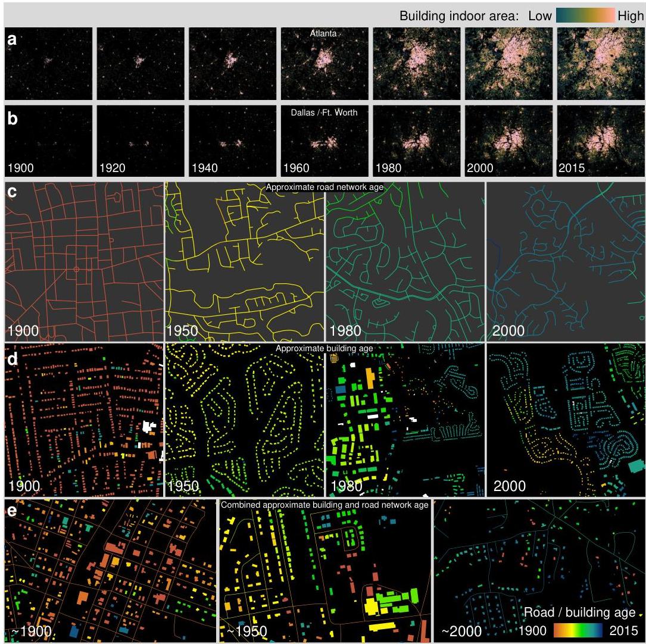This screenshot has height=644, width=646.
Task: Click the '1900' start label of age legend
Action: pyautogui.click(x=532, y=630)
